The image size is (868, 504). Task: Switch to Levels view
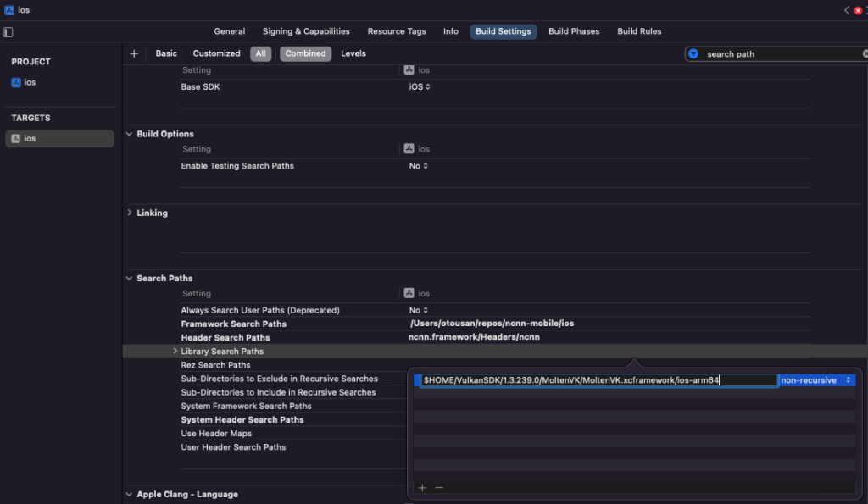353,53
